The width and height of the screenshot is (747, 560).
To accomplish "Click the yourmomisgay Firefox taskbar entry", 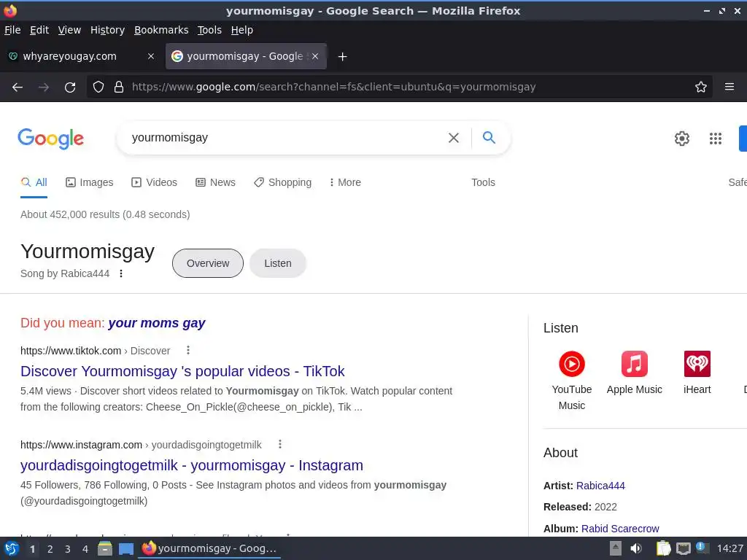I will [209, 548].
